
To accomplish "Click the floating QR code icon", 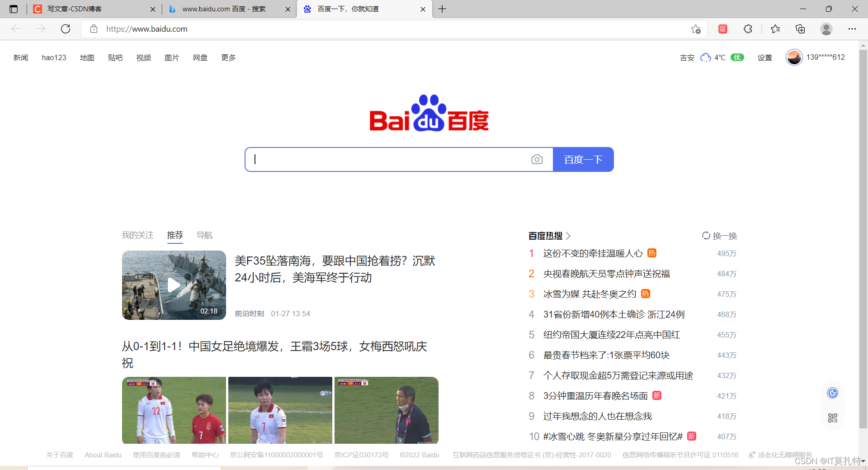I will click(832, 418).
